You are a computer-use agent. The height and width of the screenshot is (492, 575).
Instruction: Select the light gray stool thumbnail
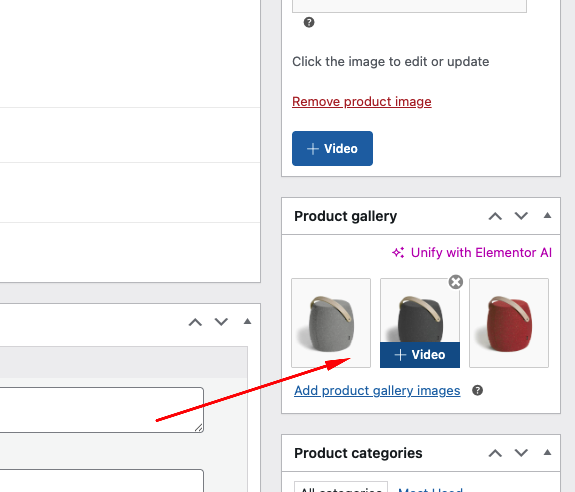[331, 323]
